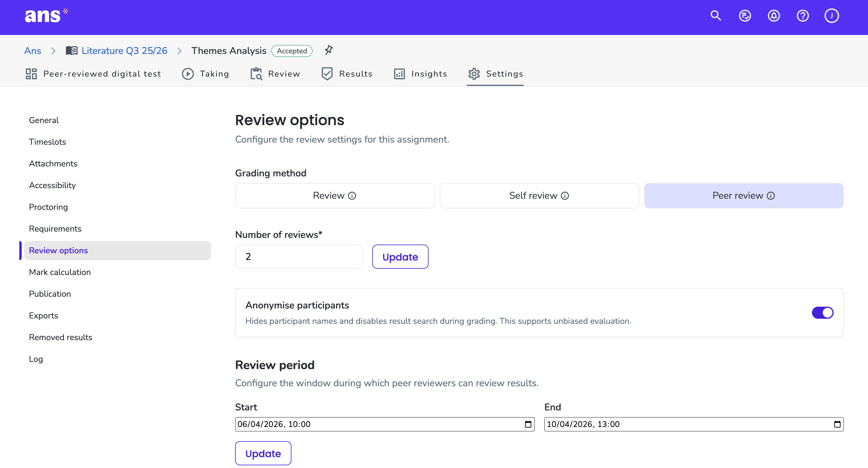
Task: Toggle the Anonymise participants switch
Action: [822, 313]
